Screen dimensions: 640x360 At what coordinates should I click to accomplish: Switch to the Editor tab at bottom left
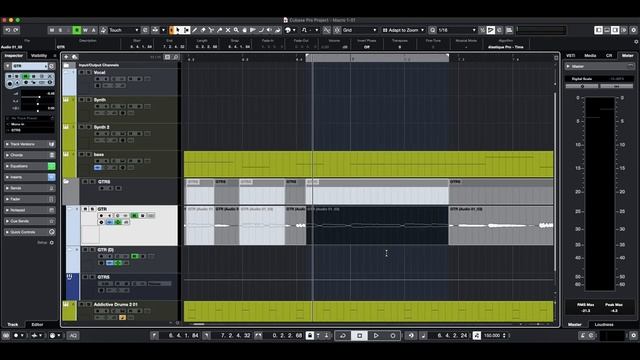pos(37,324)
